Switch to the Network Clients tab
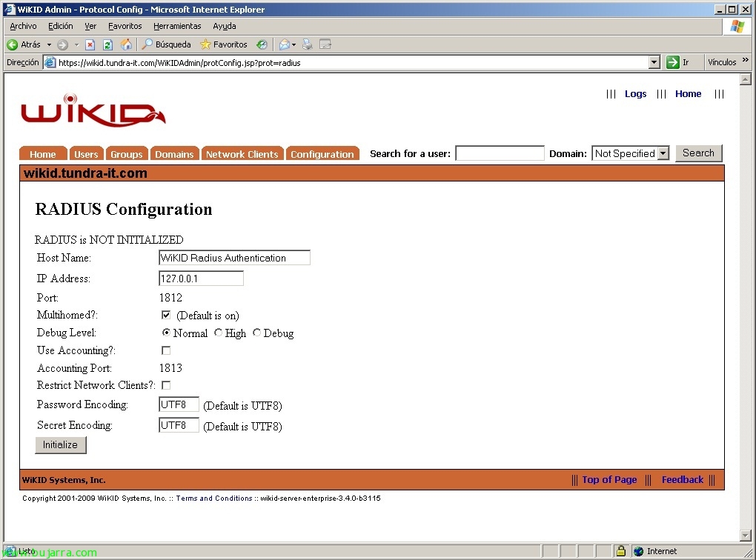This screenshot has width=756, height=560. click(242, 154)
